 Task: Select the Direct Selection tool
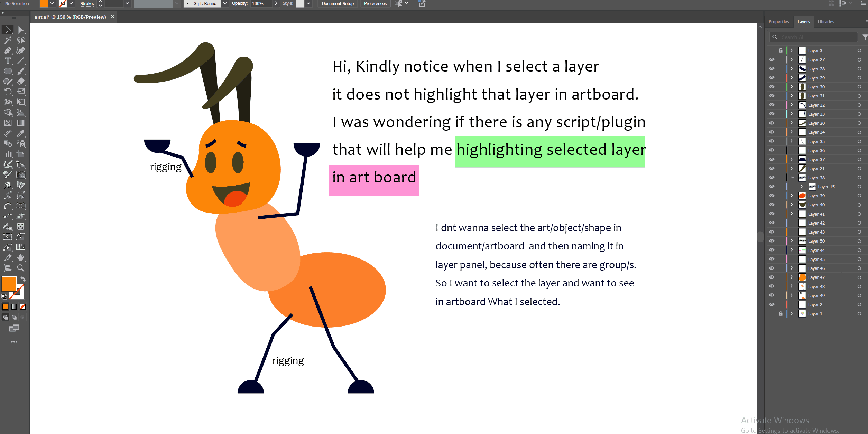pos(21,30)
